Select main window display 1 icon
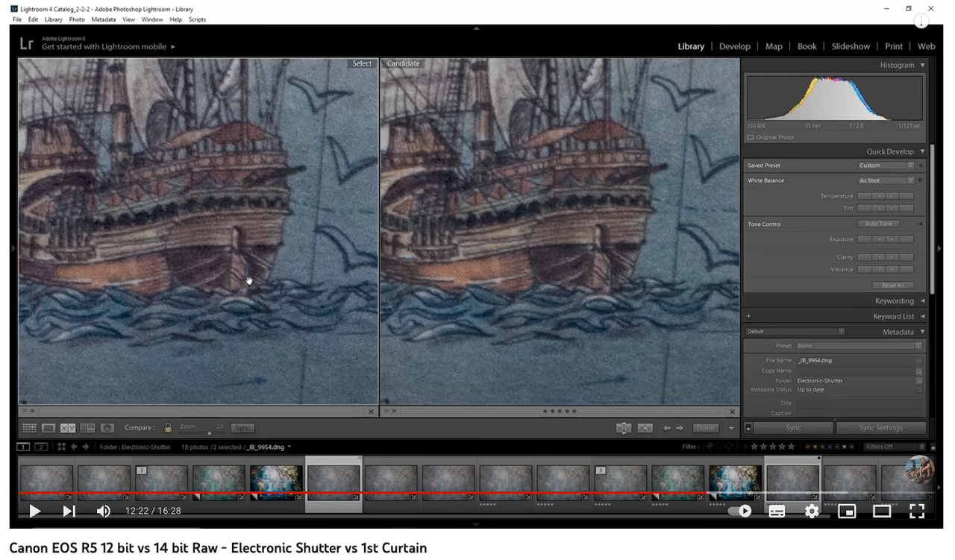This screenshot has height=560, width=955. (x=23, y=447)
